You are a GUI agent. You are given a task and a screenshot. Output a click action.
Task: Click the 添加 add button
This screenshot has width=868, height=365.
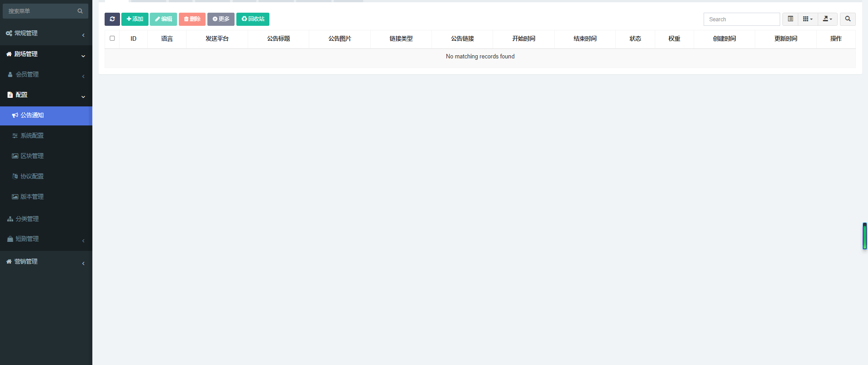tap(135, 19)
